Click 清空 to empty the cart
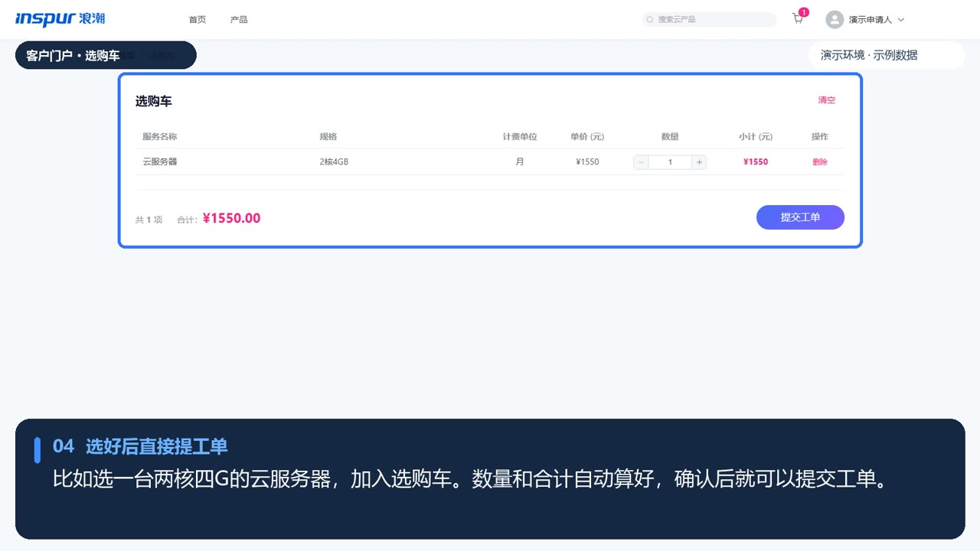Screen dimensions: 980x551 (827, 100)
